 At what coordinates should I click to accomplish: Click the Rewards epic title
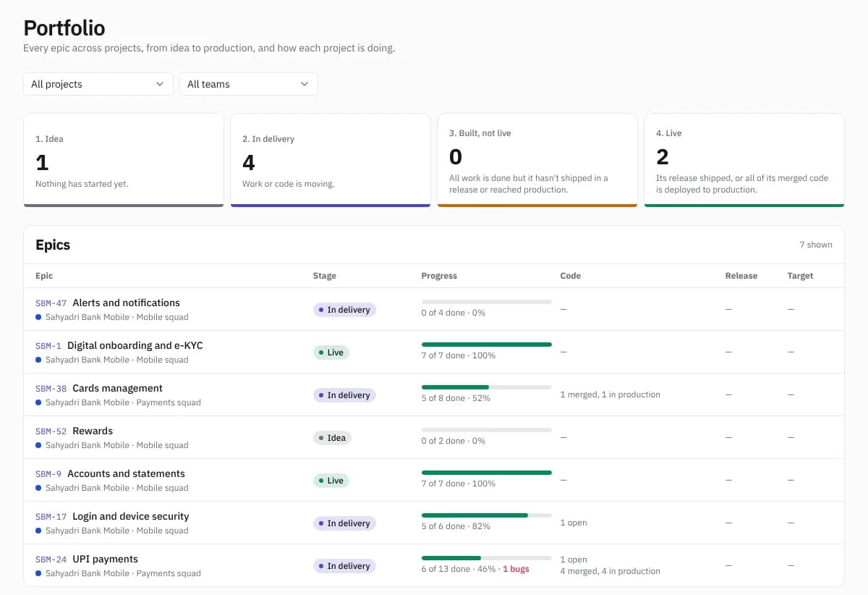(93, 431)
